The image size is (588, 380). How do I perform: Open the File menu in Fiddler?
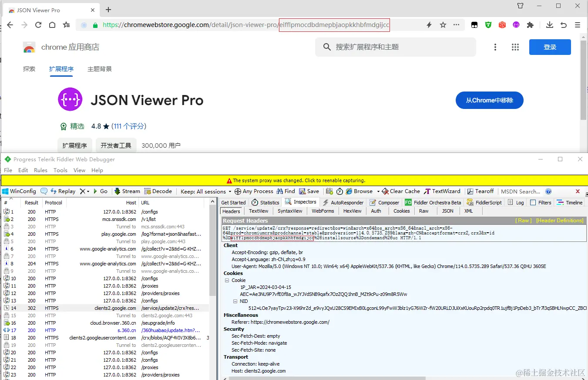(8, 170)
